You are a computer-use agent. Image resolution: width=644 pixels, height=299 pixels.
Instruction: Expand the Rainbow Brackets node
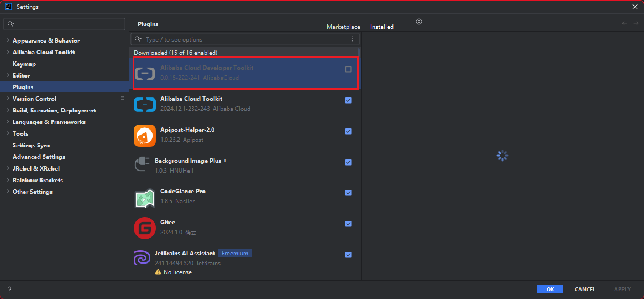click(8, 180)
